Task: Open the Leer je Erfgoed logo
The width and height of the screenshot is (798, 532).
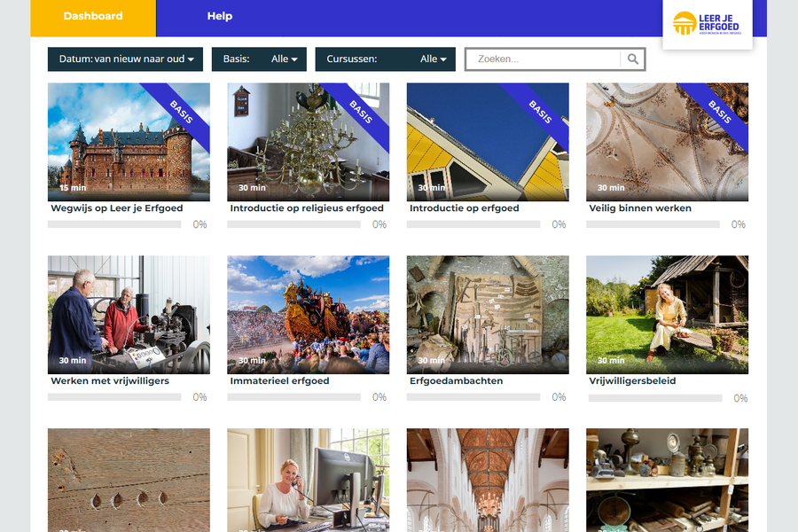Action: [707, 24]
